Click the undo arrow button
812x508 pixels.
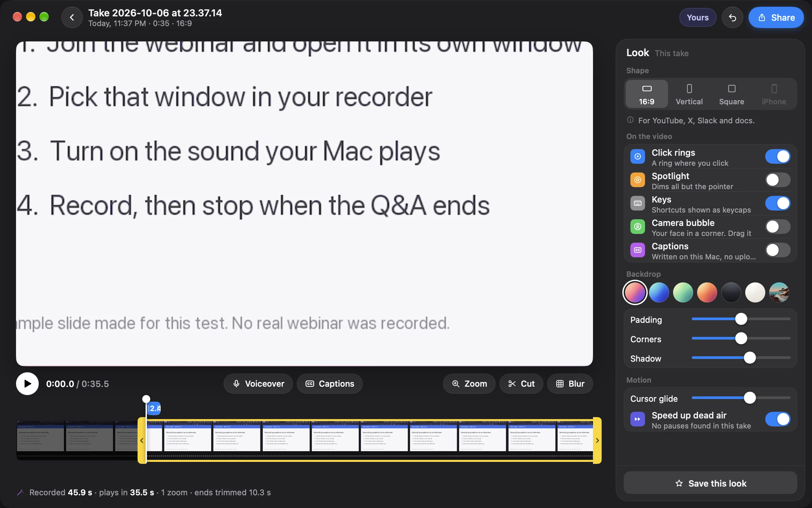[x=733, y=17]
